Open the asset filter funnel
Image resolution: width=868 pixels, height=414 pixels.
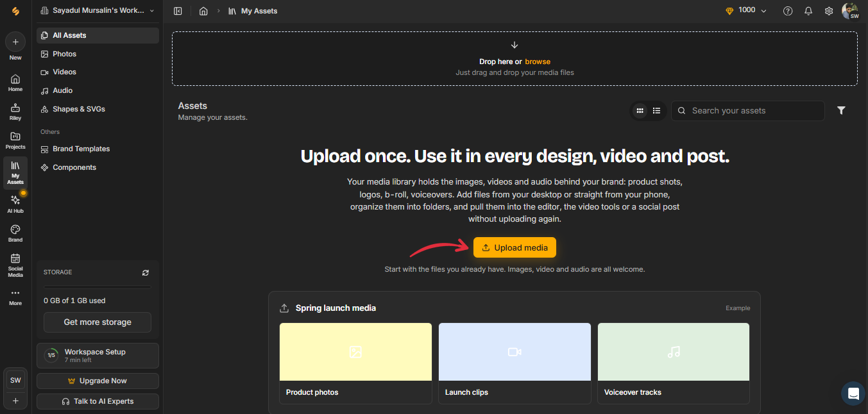[841, 111]
